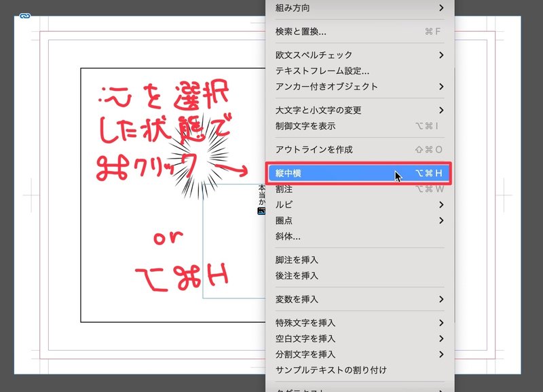Screen dimensions: 543x392
Task: Select アウトラインを作成 menu item
Action: 360,149
